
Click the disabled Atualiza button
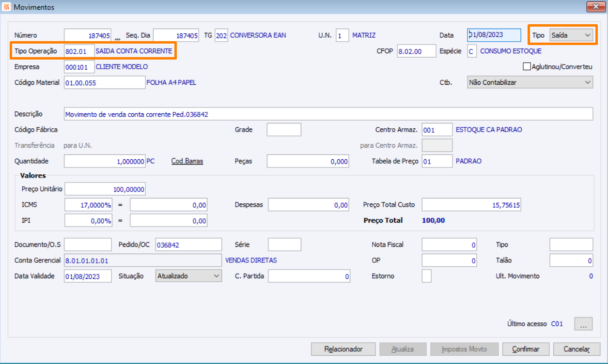click(403, 349)
